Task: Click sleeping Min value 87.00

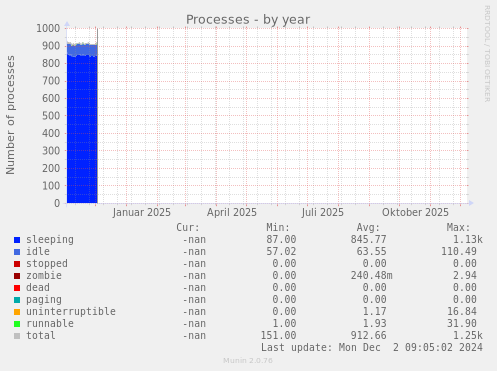Action: coord(281,239)
